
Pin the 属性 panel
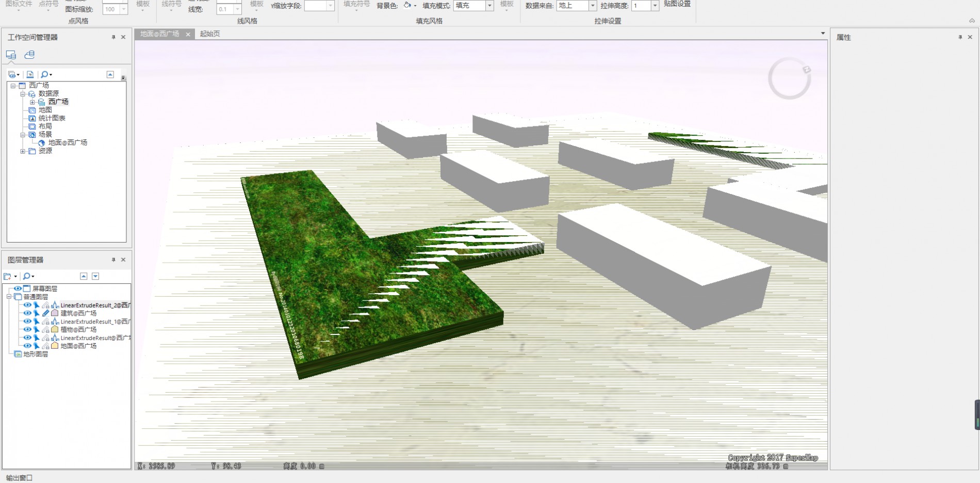click(x=960, y=37)
